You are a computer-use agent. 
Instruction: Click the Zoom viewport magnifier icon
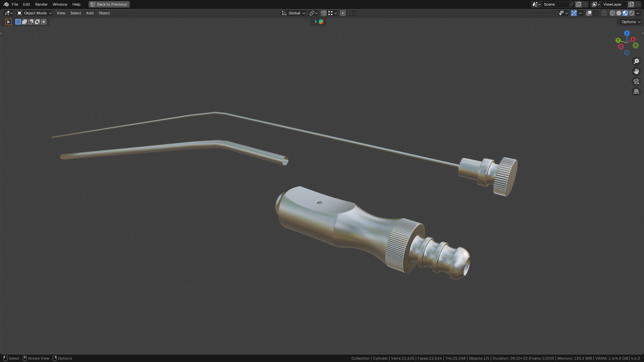pyautogui.click(x=636, y=61)
